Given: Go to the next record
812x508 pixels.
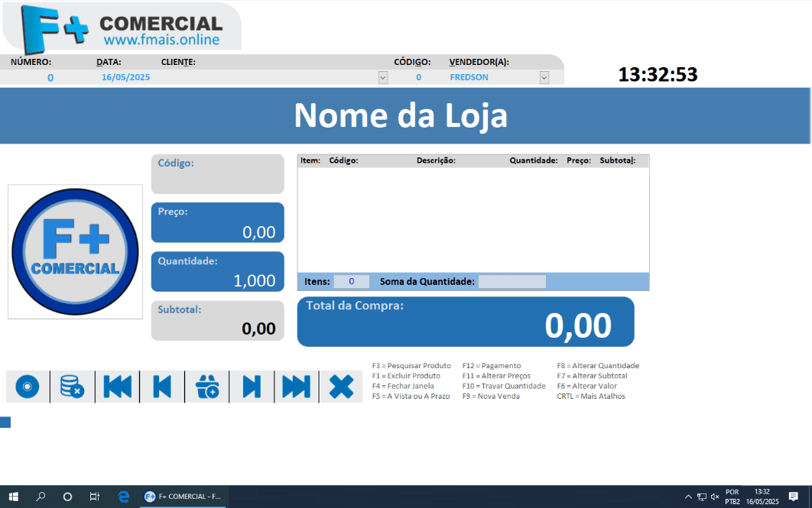Looking at the screenshot, I should point(252,387).
